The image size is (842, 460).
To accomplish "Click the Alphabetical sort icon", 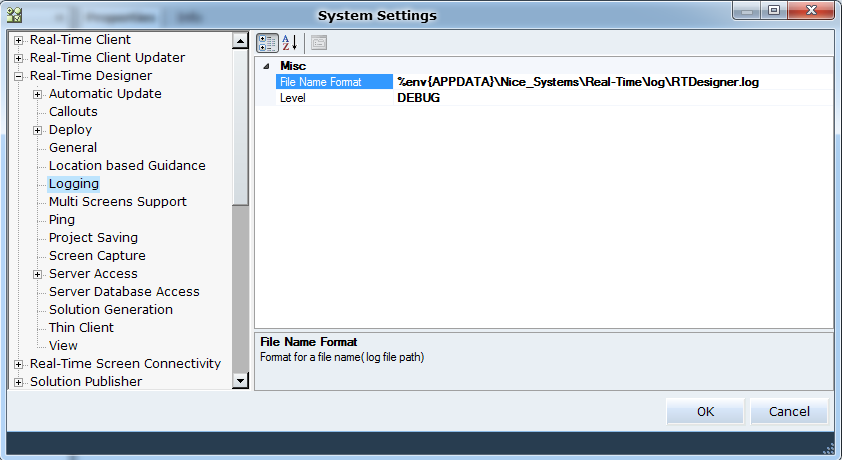I will [x=290, y=43].
